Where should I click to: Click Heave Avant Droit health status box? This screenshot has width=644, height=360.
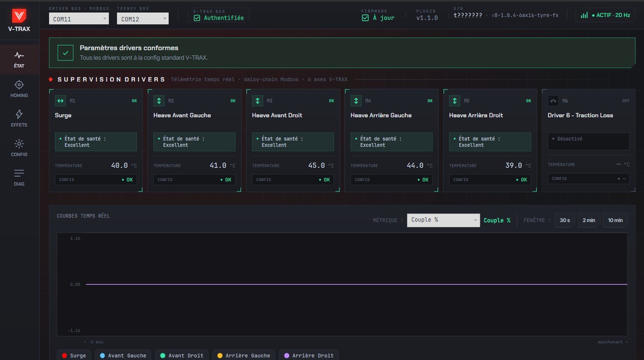pos(293,142)
